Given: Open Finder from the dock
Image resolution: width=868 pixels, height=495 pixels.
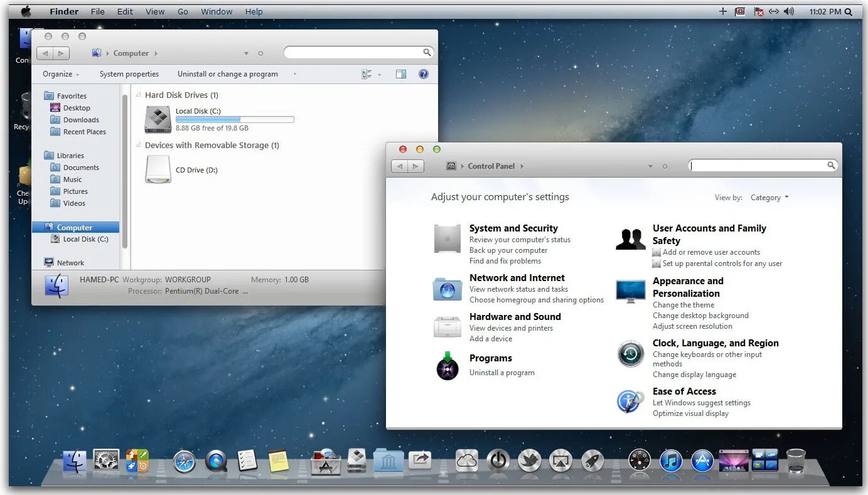Looking at the screenshot, I should pos(74,462).
